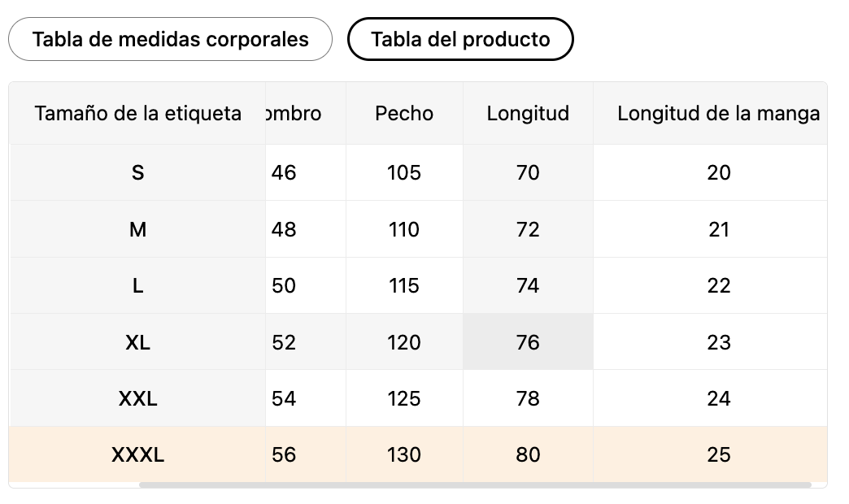Click the Pecho value 105 cell
This screenshot has height=504, width=849.
(x=404, y=172)
